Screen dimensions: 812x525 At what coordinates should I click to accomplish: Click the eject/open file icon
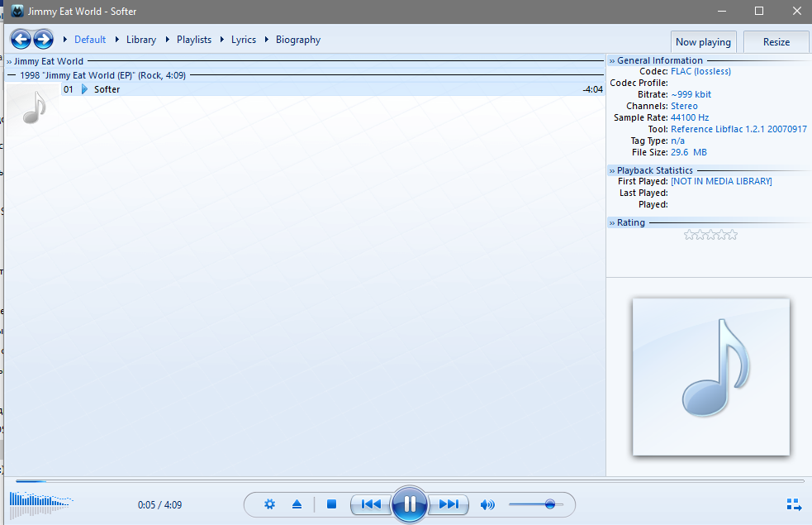pos(297,504)
